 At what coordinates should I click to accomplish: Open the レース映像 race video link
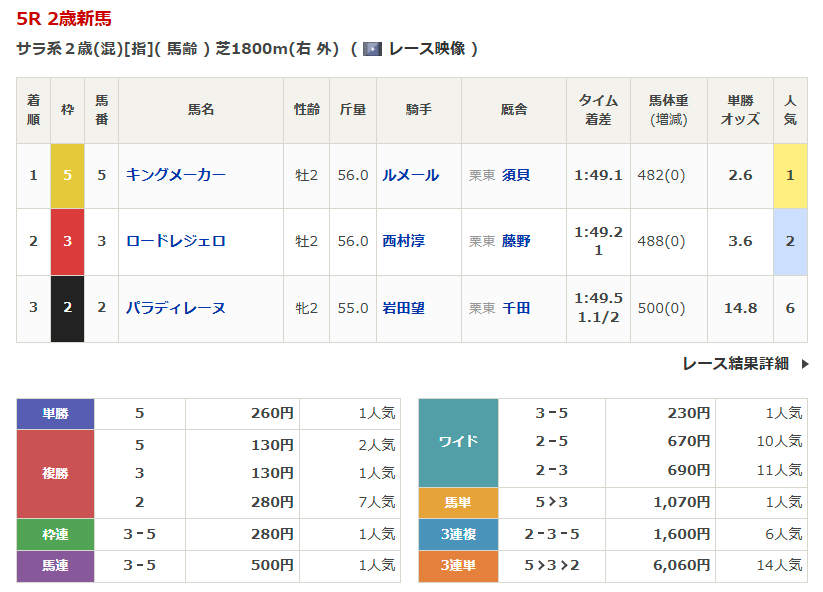pos(427,48)
